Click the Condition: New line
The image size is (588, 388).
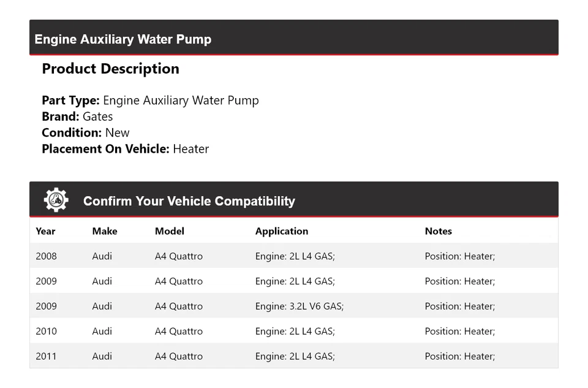click(x=86, y=132)
